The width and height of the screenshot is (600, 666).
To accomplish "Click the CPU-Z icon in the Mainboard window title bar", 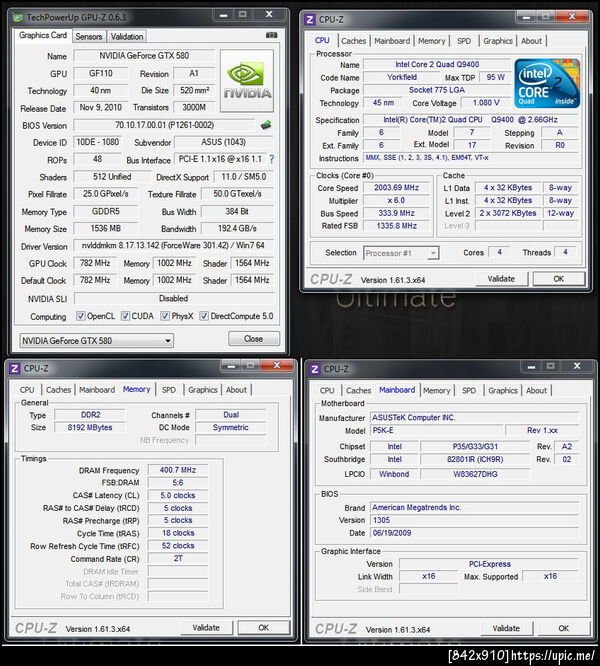I will pyautogui.click(x=315, y=369).
